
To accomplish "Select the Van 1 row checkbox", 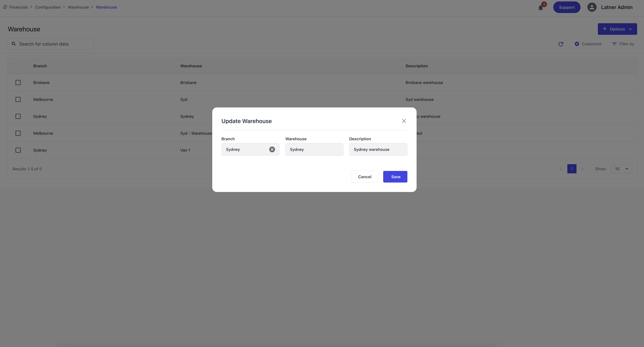I will (x=18, y=150).
